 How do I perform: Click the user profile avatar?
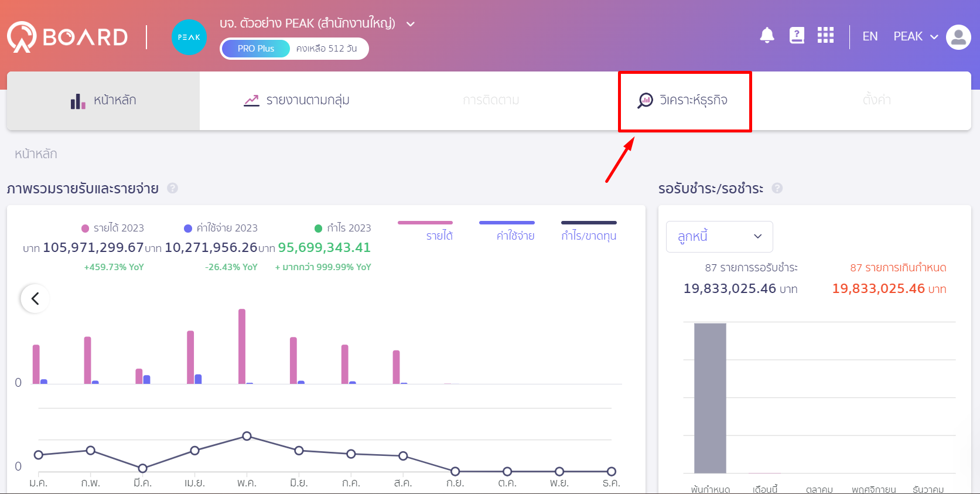[958, 37]
